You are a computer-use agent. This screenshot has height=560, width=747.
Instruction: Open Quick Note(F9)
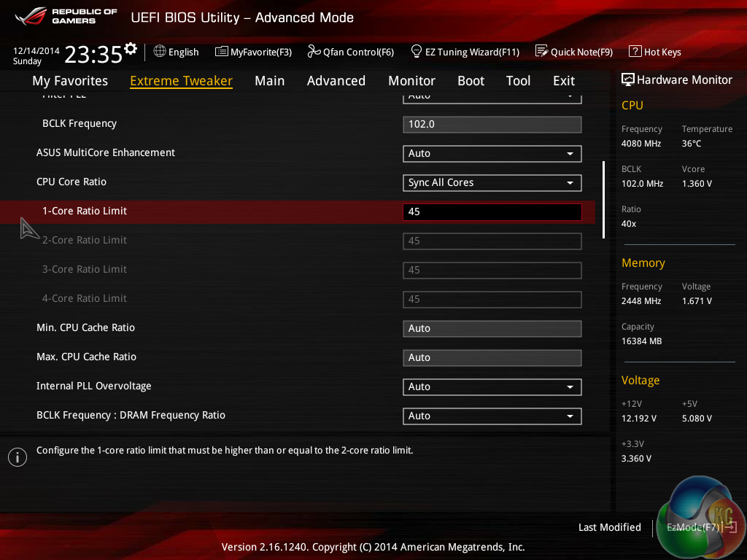tap(581, 52)
